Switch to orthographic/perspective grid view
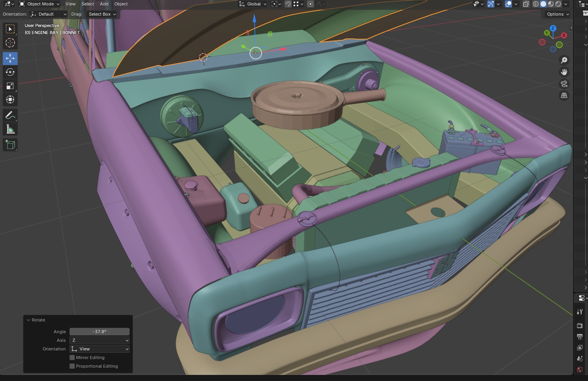 click(564, 96)
